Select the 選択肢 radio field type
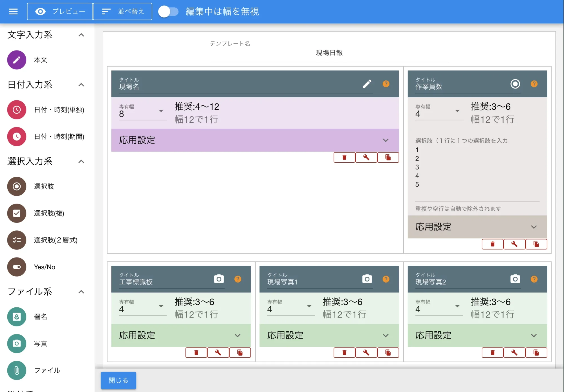Image resolution: width=564 pixels, height=392 pixels. (17, 186)
